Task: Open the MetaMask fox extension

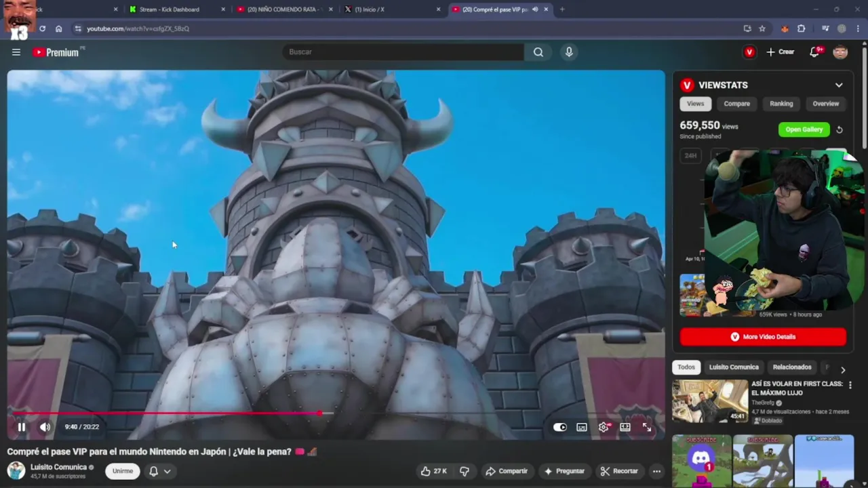Action: pos(785,28)
